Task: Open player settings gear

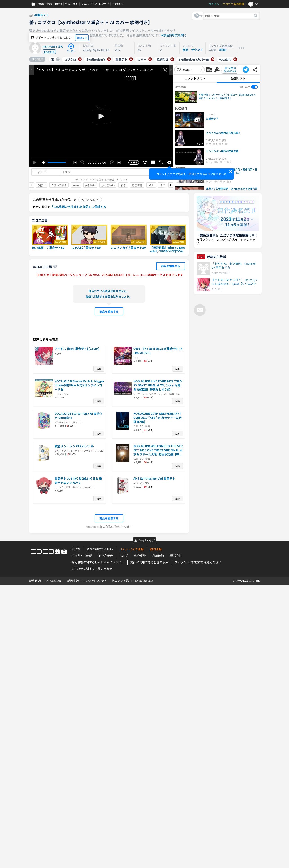Action: [169, 162]
